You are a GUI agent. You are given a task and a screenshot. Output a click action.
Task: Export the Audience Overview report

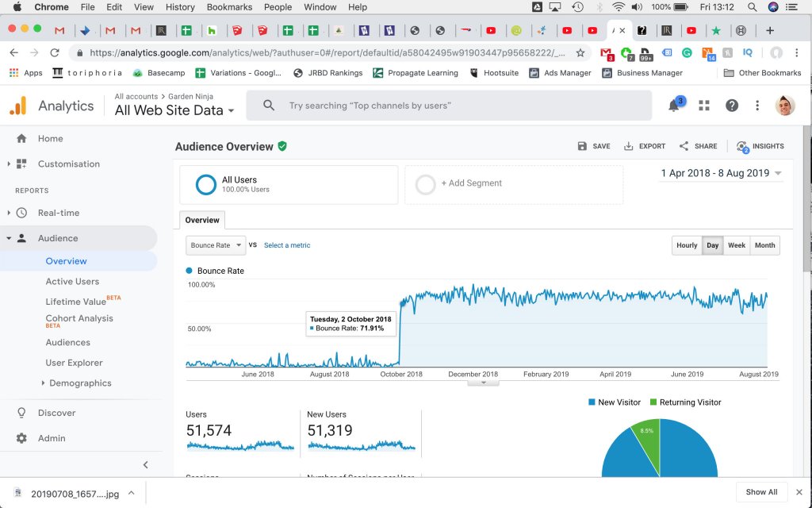coord(644,146)
